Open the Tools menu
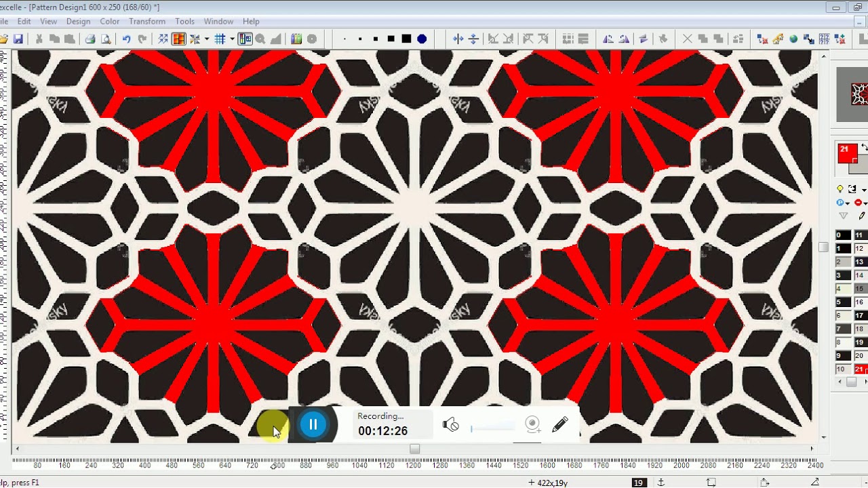Viewport: 868px width, 488px height. pos(184,22)
